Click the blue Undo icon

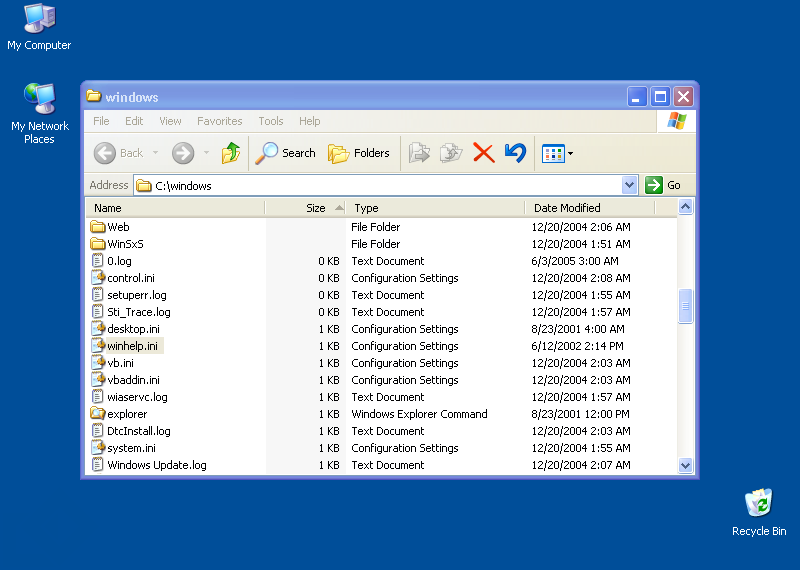tap(515, 153)
